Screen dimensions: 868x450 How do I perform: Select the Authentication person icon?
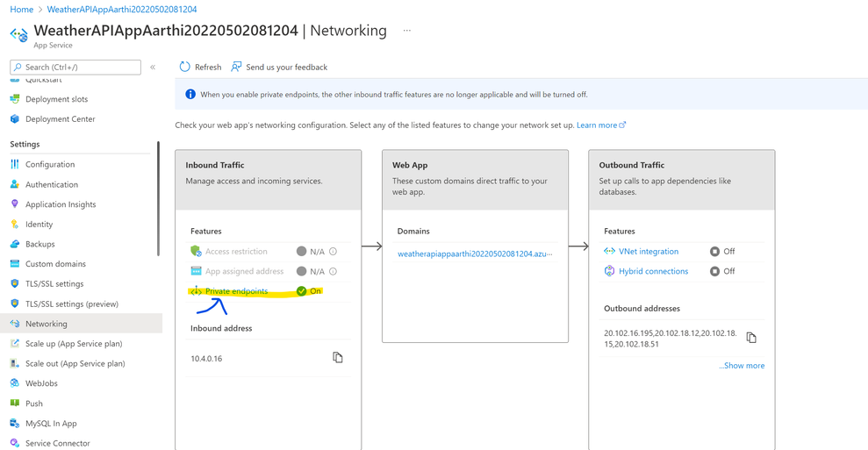coord(15,184)
